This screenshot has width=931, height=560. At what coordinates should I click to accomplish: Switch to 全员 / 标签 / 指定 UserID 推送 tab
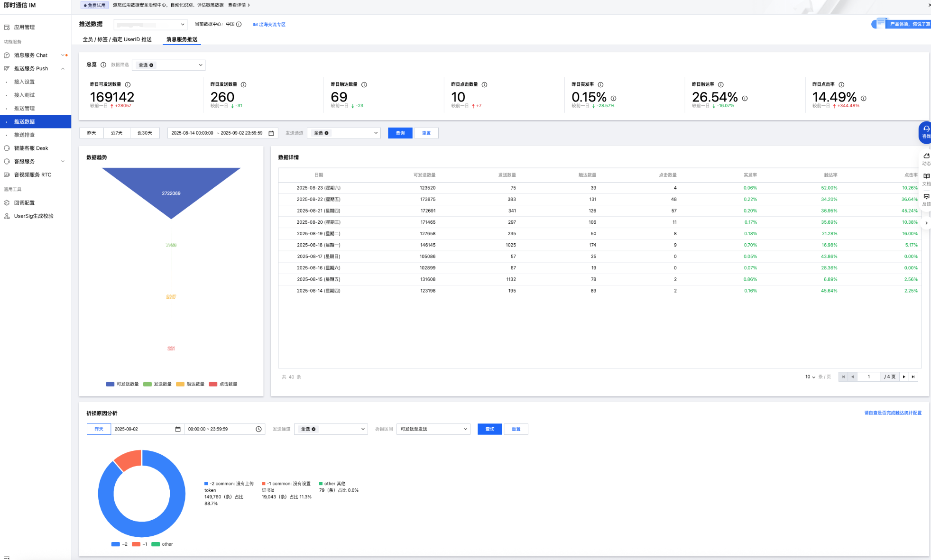tap(117, 39)
